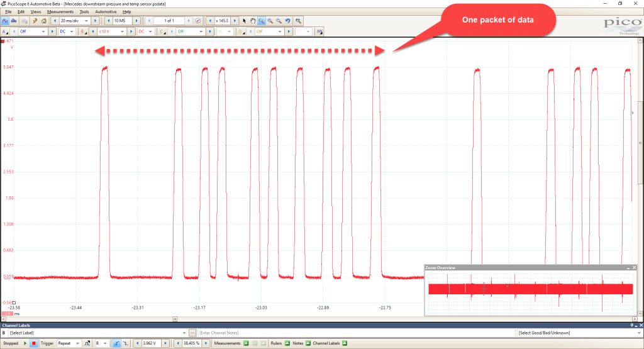This screenshot has width=644, height=349.
Task: Switch to Scope mode icon
Action: (x=5, y=21)
